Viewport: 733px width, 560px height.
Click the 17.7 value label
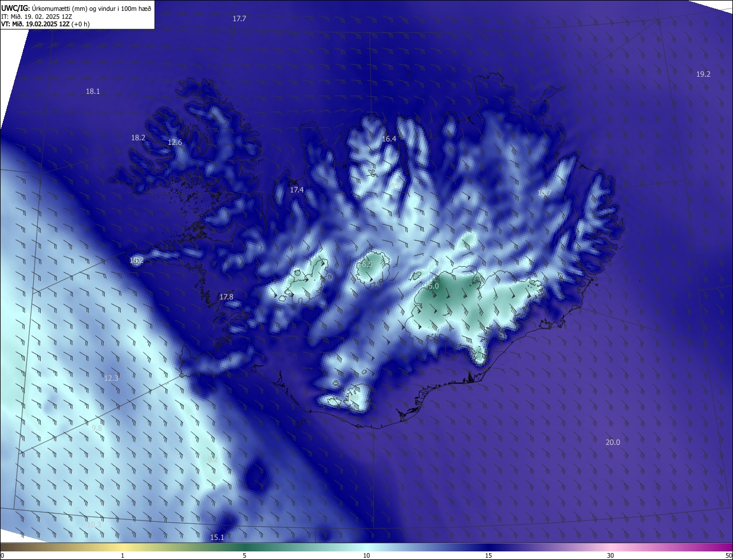click(x=239, y=19)
